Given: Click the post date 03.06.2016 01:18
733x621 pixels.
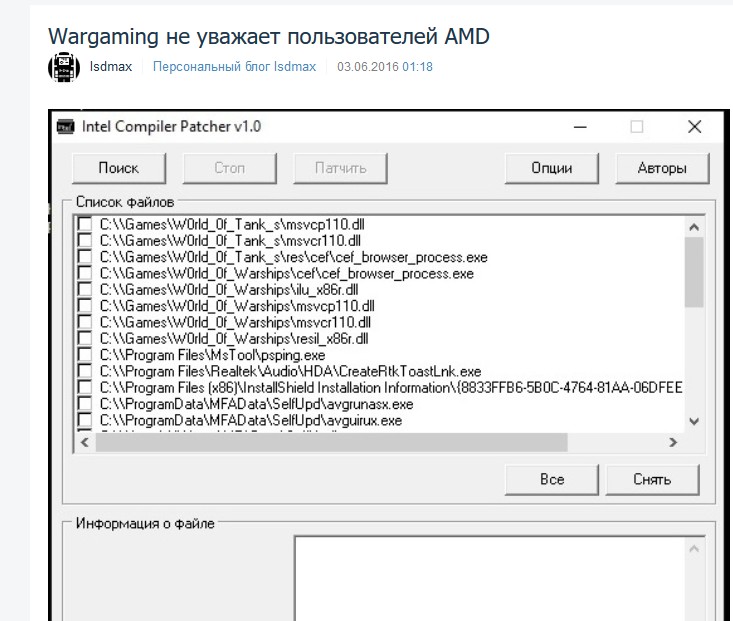Looking at the screenshot, I should point(385,66).
